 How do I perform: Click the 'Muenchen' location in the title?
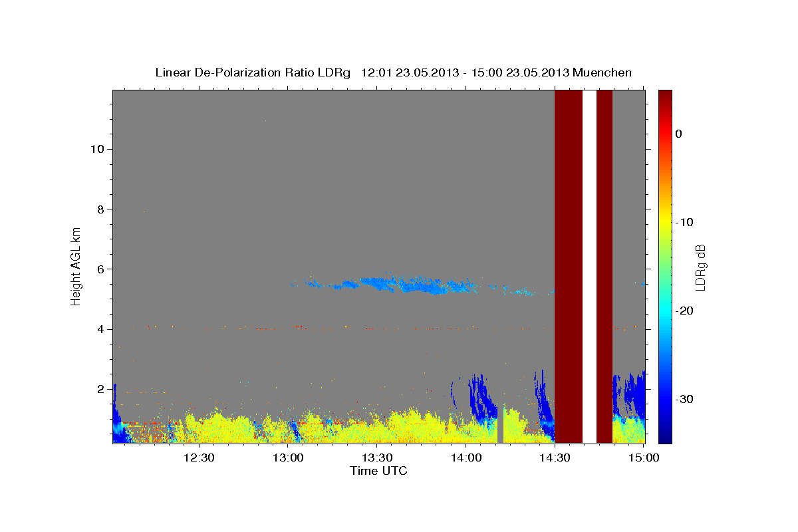603,72
